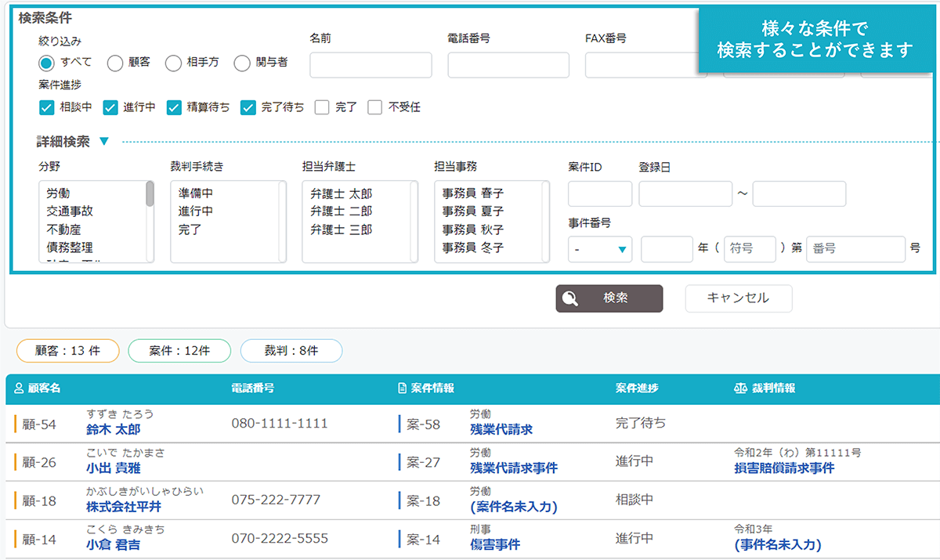Select the 関与者 radio button
940x560 pixels.
coord(242,63)
